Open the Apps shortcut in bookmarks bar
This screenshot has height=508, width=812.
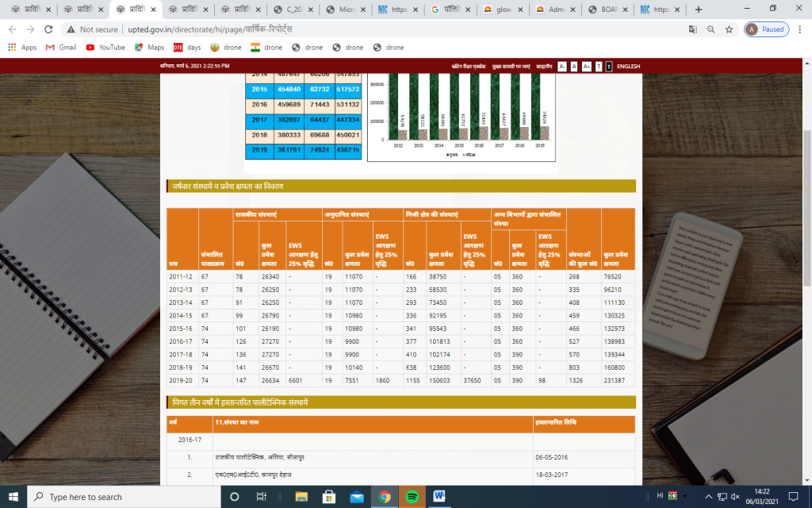click(x=22, y=47)
